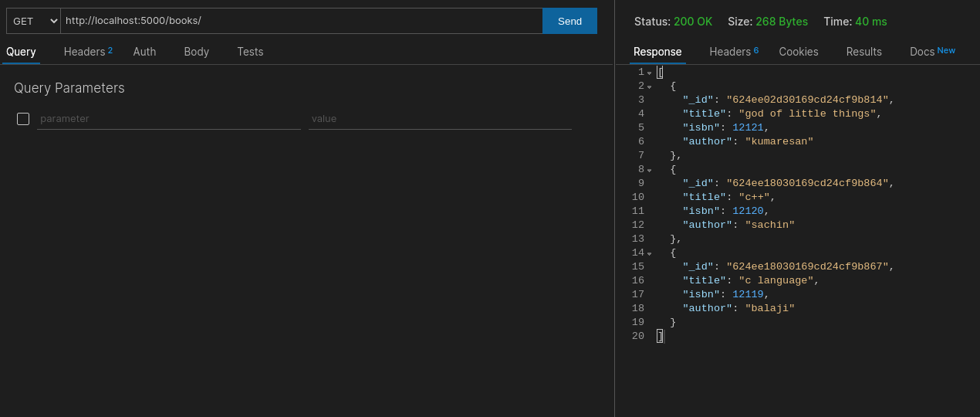
Task: Select the Response tab
Action: (x=657, y=52)
